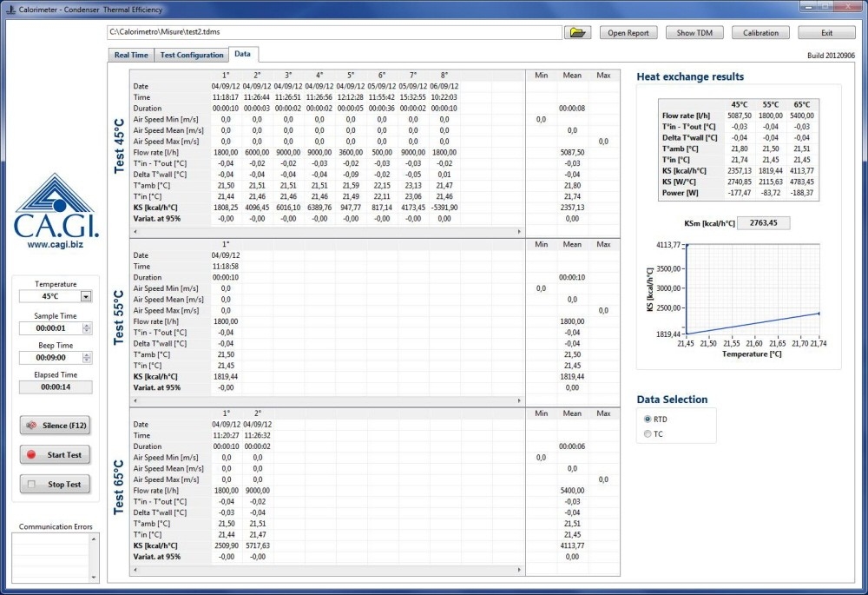Image resolution: width=868 pixels, height=595 pixels.
Task: Open the report with Open Report
Action: (628, 33)
